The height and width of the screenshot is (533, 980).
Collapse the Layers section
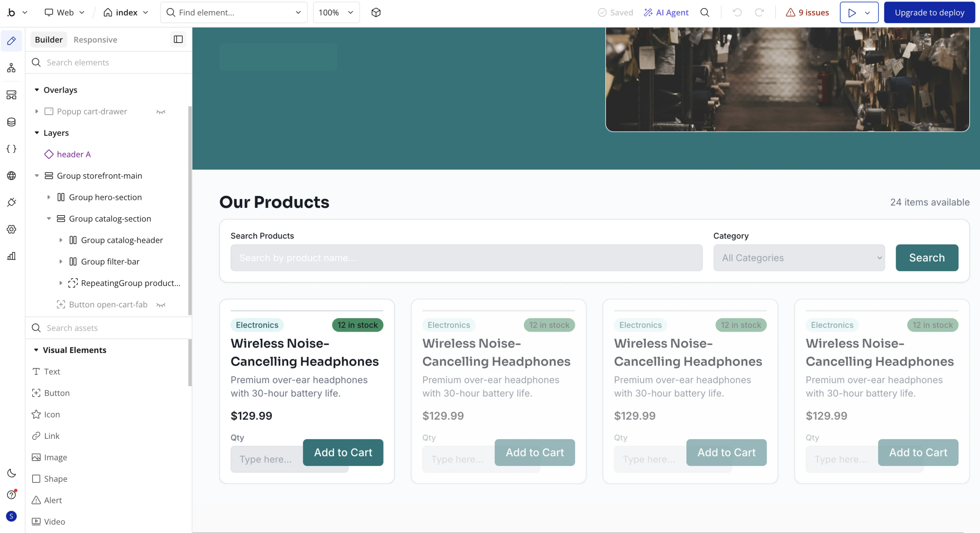(x=37, y=132)
